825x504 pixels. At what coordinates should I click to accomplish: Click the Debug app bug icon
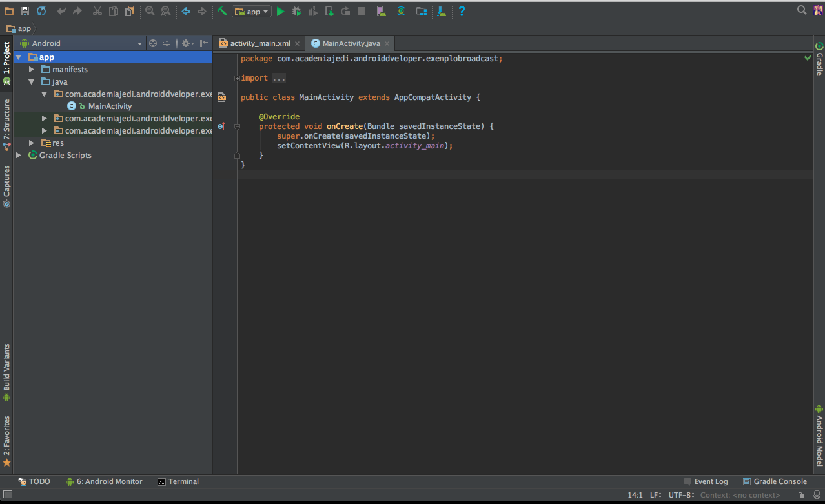click(296, 11)
